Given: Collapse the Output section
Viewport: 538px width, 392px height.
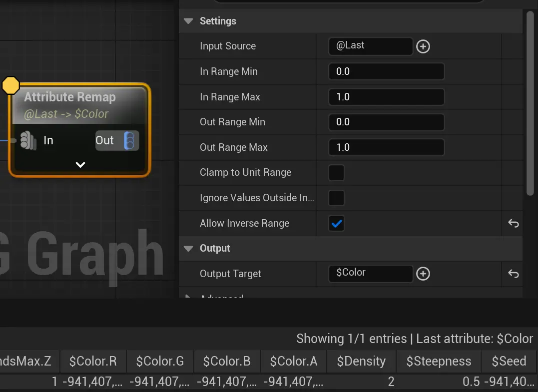Looking at the screenshot, I should point(188,248).
